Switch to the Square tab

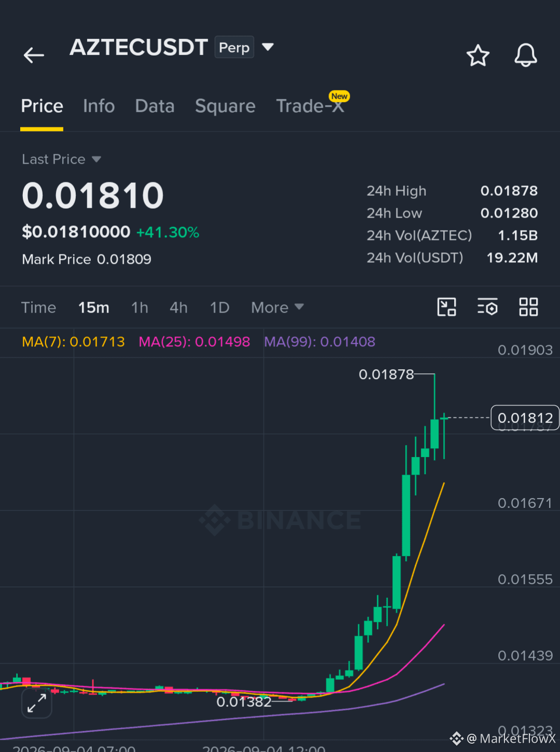point(225,106)
